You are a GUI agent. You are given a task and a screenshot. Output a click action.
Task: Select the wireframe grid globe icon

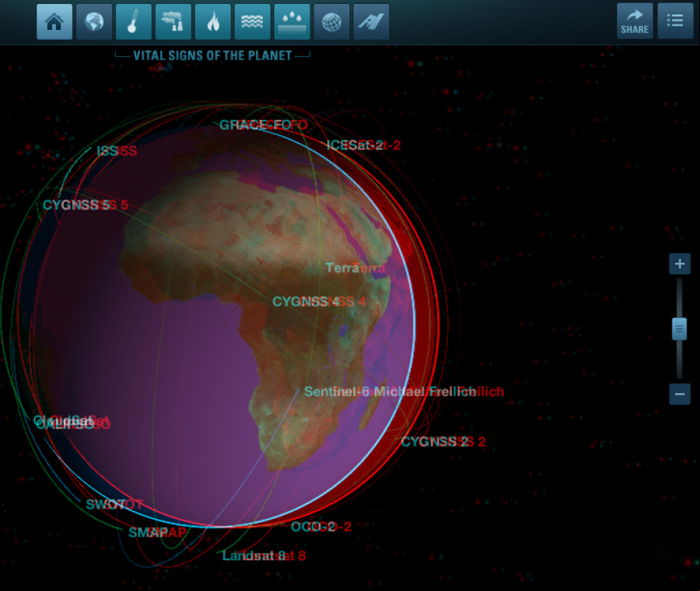click(x=332, y=22)
